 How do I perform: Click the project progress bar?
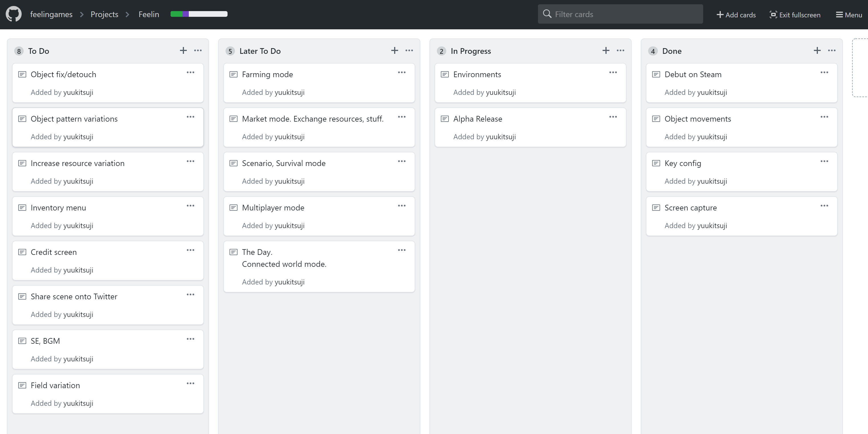(199, 14)
